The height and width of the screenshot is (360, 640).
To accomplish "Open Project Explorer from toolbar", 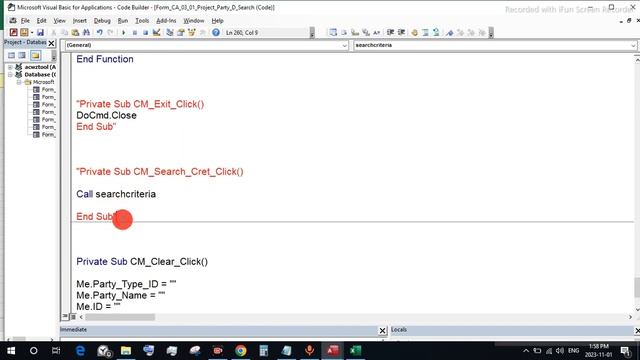I will tap(170, 32).
